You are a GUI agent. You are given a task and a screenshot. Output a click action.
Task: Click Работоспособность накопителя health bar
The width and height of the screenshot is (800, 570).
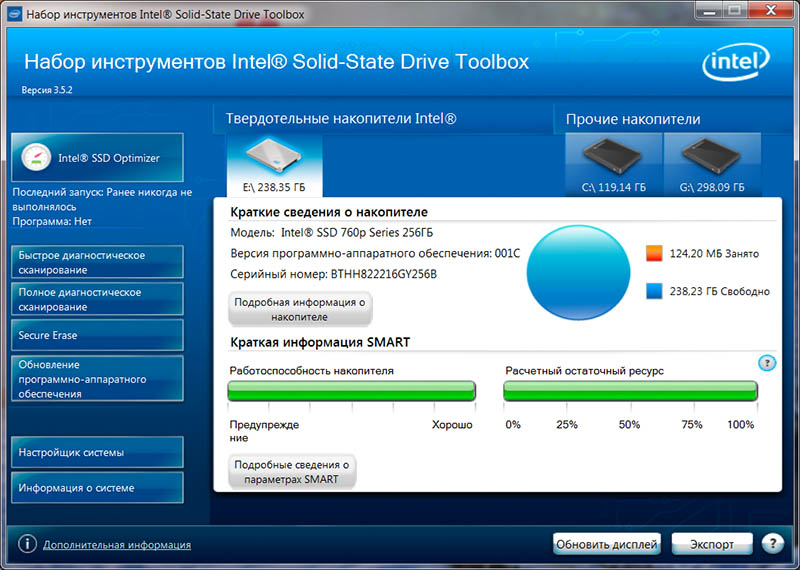(352, 391)
